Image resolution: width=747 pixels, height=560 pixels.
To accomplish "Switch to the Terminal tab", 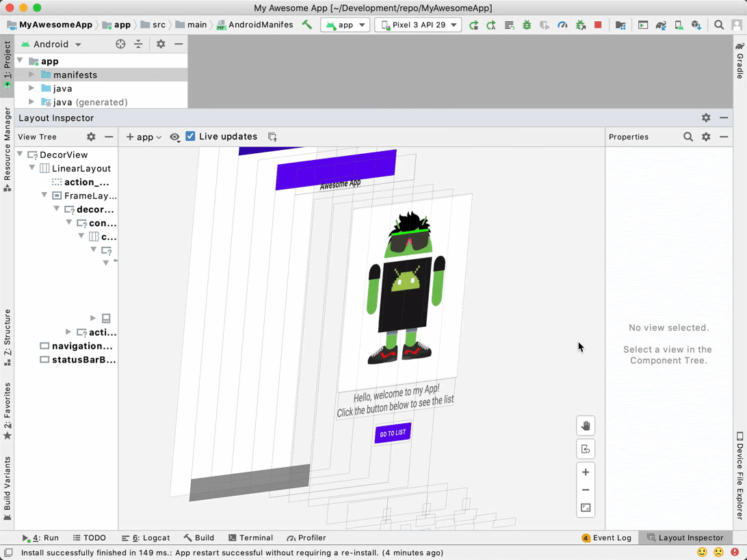I will [x=250, y=538].
